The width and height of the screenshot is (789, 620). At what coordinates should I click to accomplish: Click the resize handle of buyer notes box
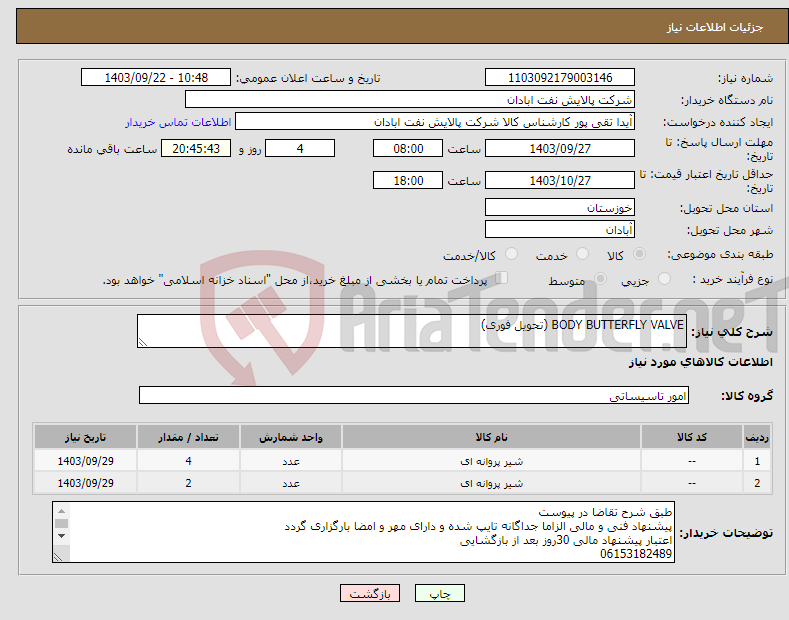(58, 557)
